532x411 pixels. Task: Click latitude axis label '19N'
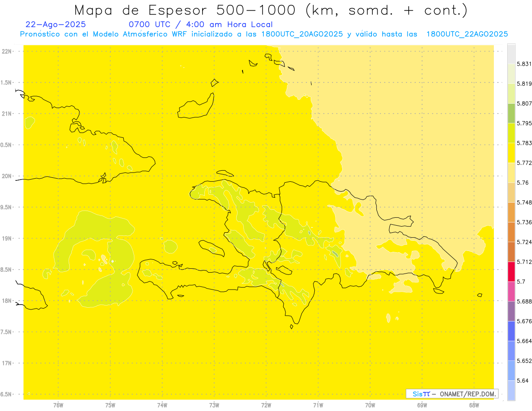[7, 239]
